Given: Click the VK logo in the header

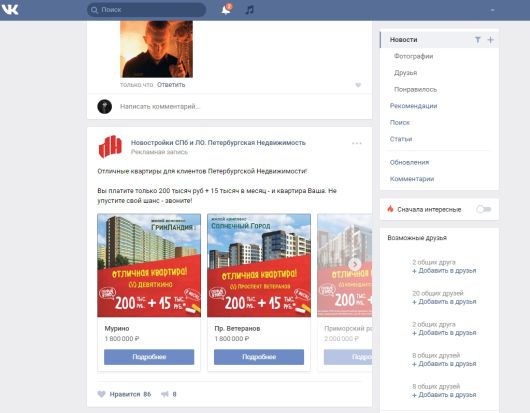Looking at the screenshot, I should click(10, 9).
